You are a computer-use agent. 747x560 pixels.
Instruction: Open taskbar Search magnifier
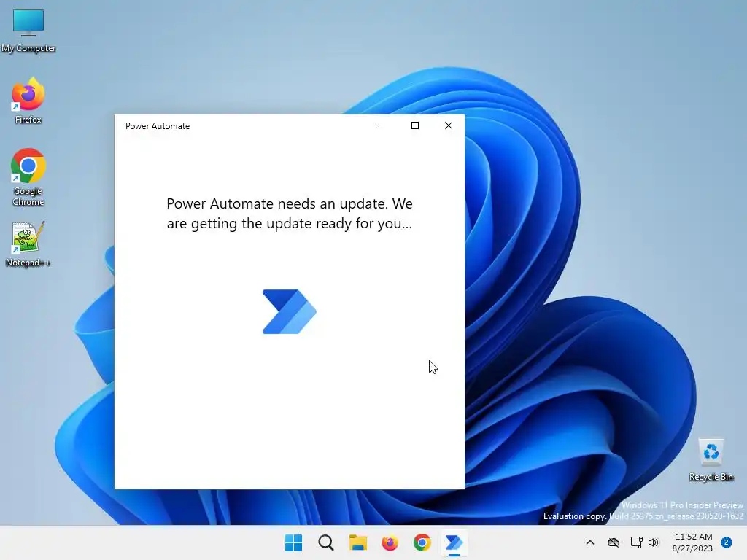click(x=326, y=542)
